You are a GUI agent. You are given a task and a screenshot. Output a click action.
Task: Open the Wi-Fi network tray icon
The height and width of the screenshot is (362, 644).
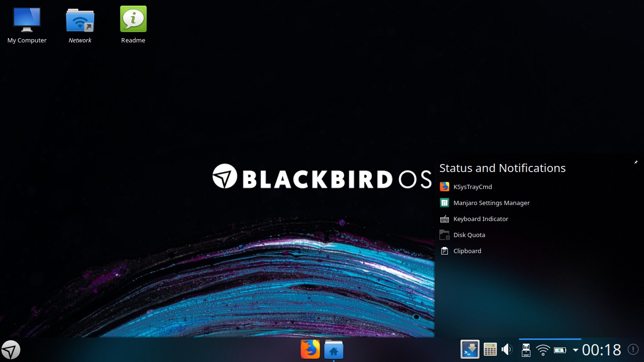[543, 350]
